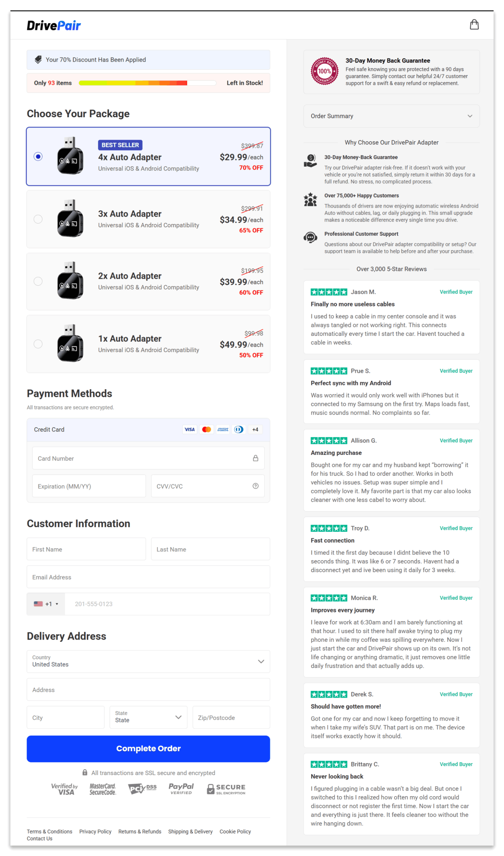This screenshot has width=504, height=856.
Task: Open Contact Us link
Action: 40,838
